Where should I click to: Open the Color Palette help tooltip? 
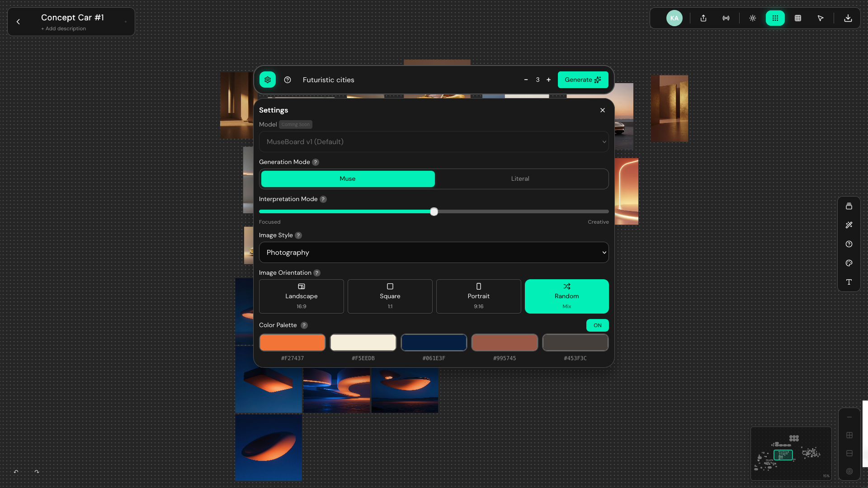click(304, 325)
